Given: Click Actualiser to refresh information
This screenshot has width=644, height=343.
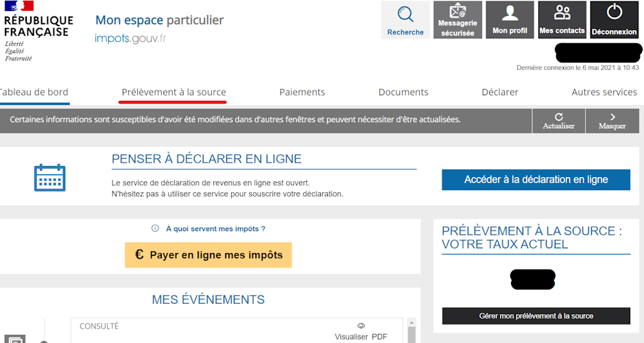Looking at the screenshot, I should 558,121.
